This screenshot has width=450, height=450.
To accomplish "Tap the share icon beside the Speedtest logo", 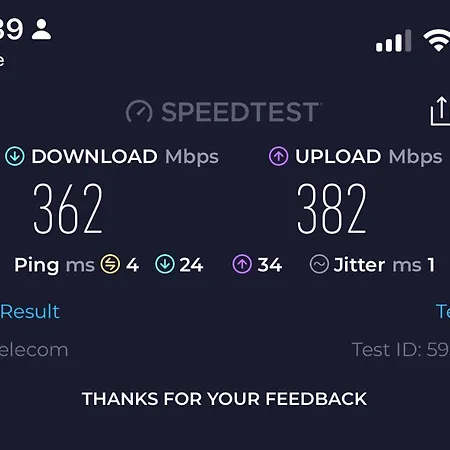I will tap(440, 111).
